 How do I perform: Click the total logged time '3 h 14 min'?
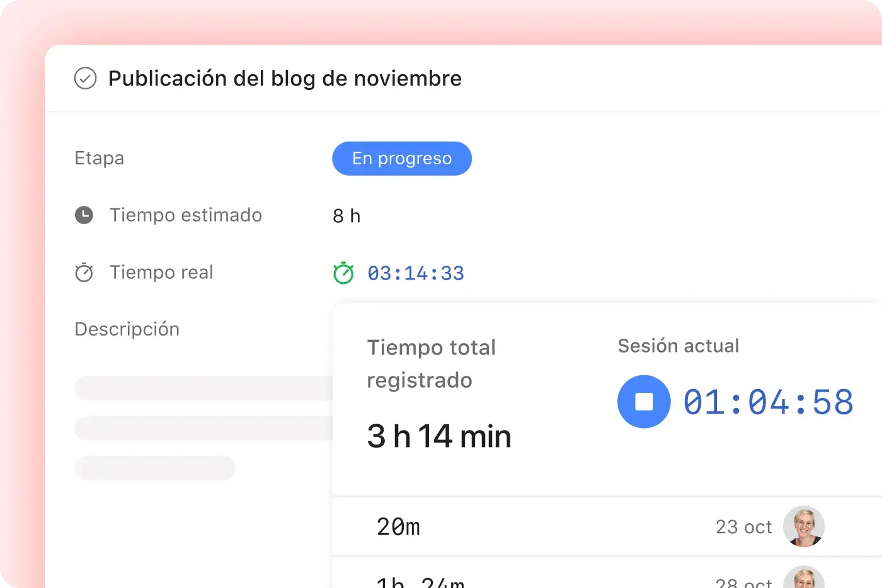[439, 436]
